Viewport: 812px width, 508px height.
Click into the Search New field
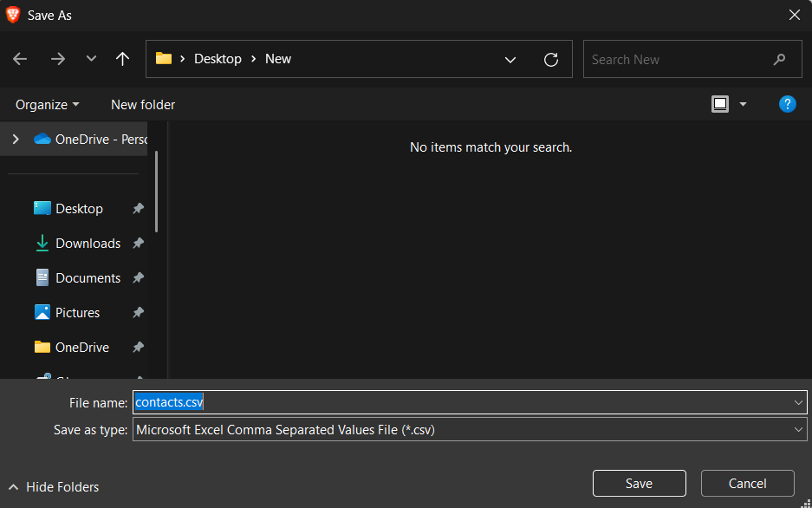[676, 59]
